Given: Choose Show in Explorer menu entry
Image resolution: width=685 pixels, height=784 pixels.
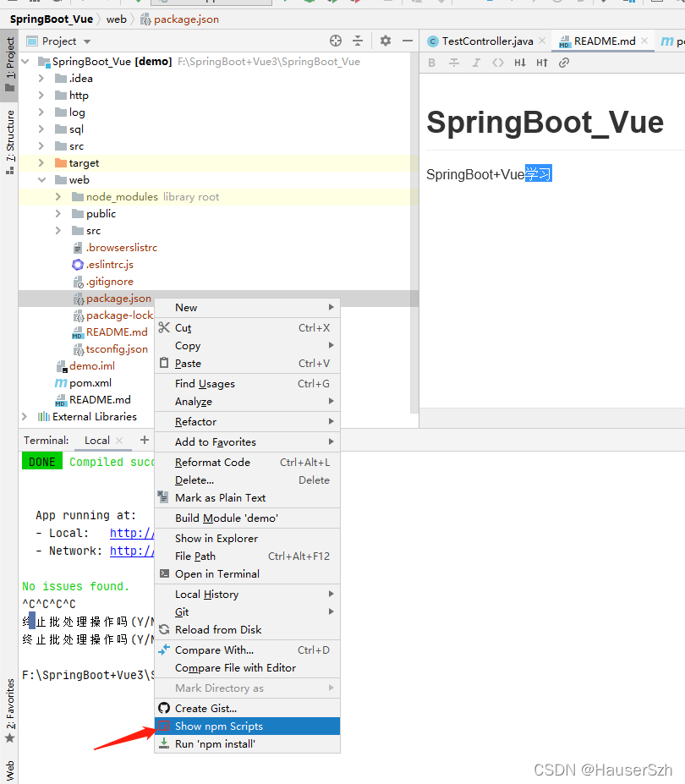Looking at the screenshot, I should tap(248, 538).
